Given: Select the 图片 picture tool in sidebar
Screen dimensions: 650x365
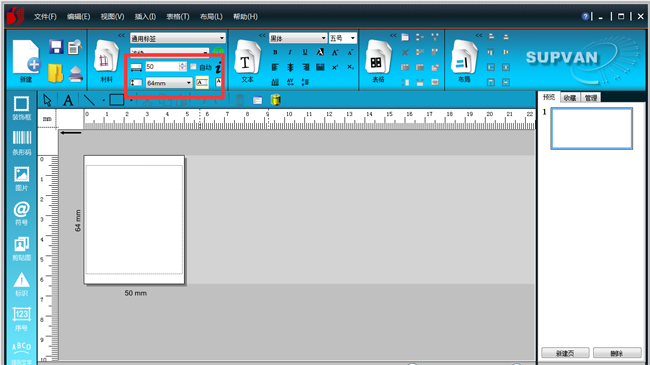Looking at the screenshot, I should (22, 178).
